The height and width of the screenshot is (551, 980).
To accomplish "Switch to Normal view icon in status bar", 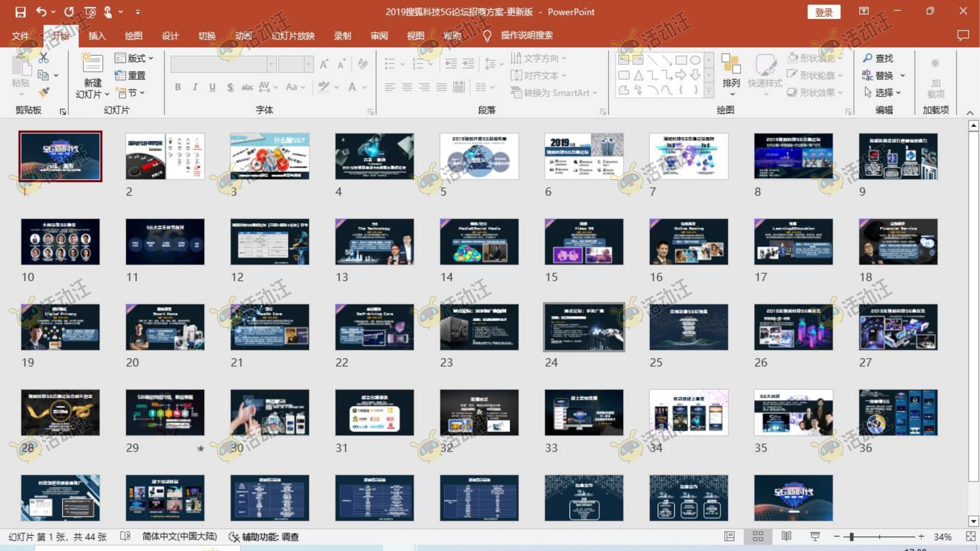I will click(729, 537).
